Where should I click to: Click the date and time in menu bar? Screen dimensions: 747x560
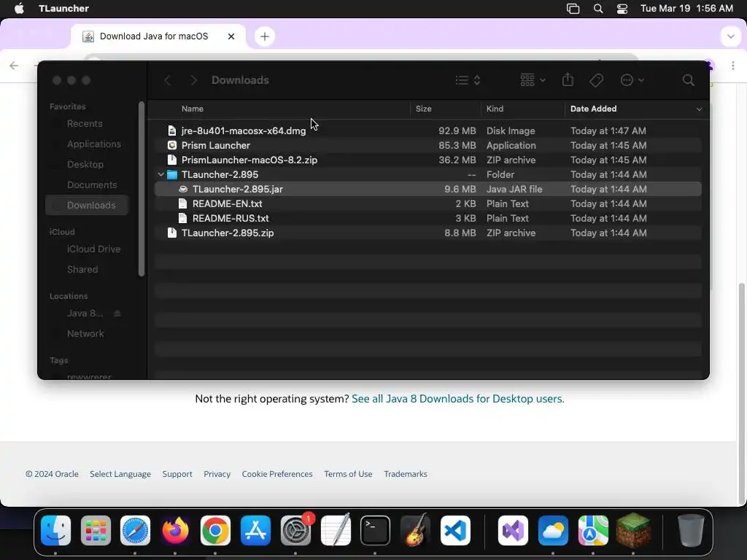point(686,9)
